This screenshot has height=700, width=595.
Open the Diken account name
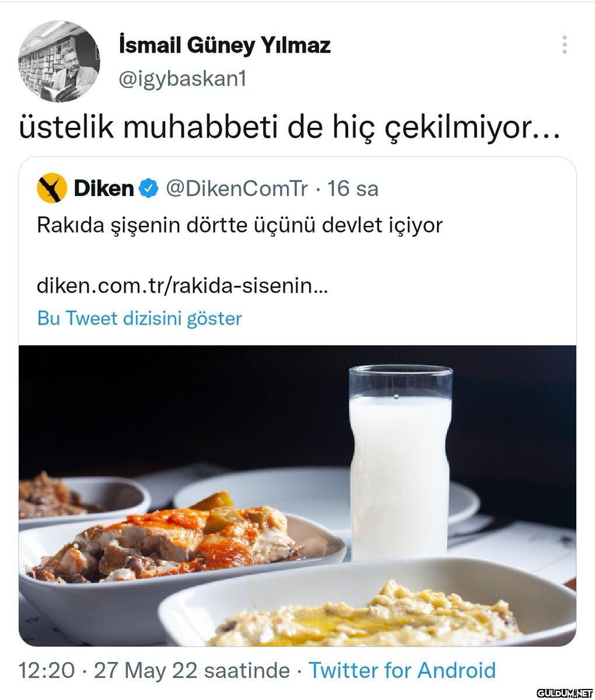click(x=104, y=188)
